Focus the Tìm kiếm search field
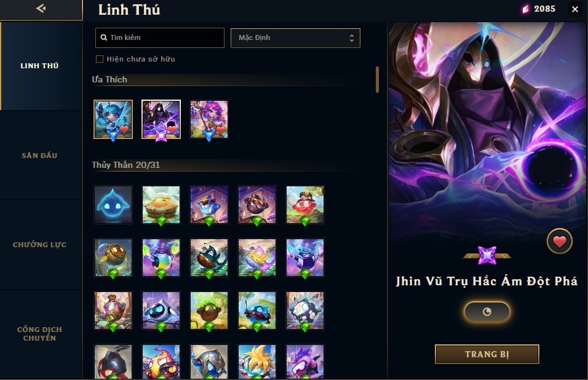Image resolution: width=588 pixels, height=380 pixels. [160, 38]
